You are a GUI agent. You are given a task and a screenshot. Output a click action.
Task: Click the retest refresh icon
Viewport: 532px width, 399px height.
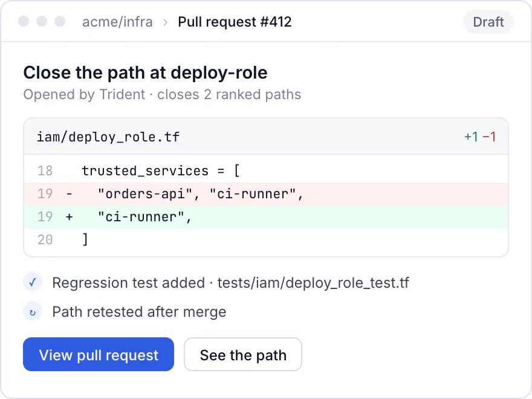pyautogui.click(x=33, y=311)
